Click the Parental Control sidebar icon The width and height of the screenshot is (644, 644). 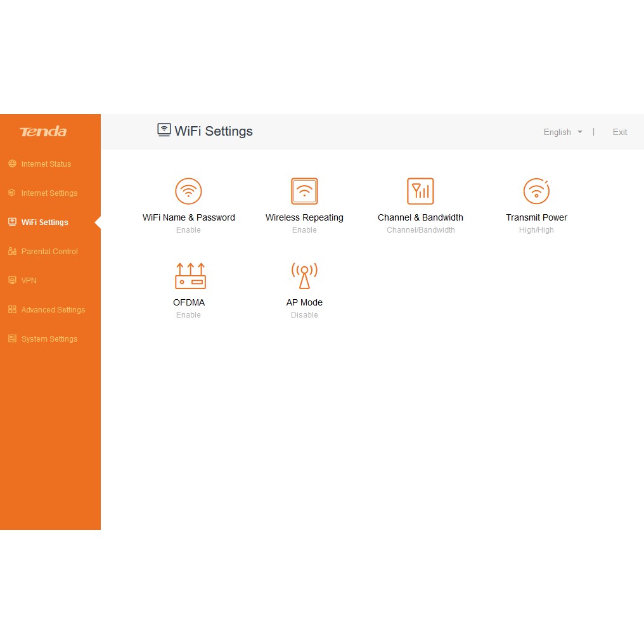(x=12, y=251)
